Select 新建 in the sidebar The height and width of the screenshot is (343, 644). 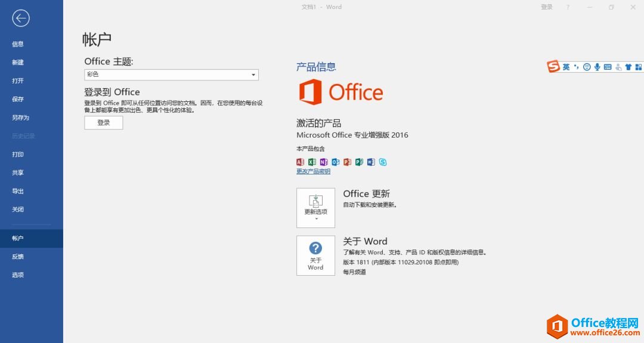pos(18,63)
